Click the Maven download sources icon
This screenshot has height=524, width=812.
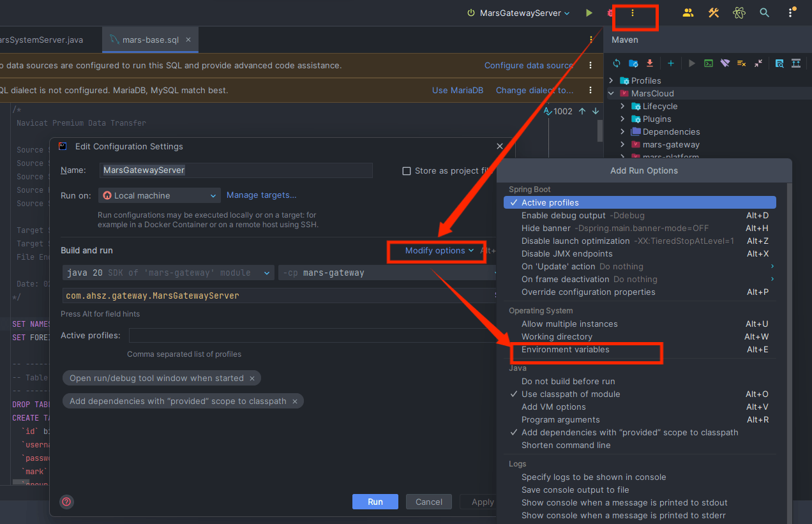[650, 63]
